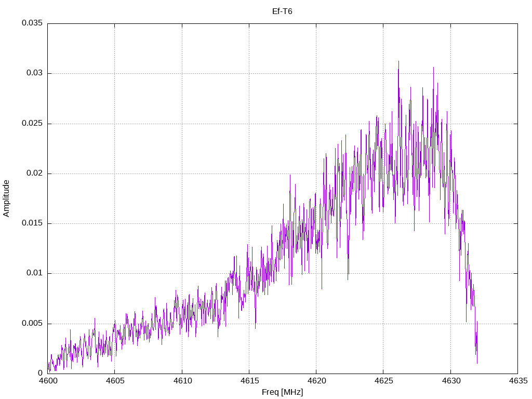This screenshot has height=399, width=532.
Task: Click the y-axis tick '0.02'
Action: [x=35, y=173]
